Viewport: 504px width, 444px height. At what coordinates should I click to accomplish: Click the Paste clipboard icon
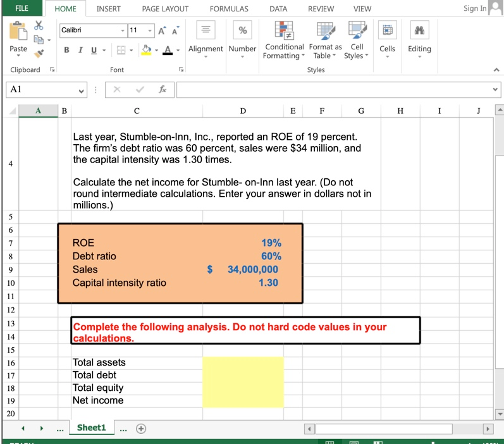coord(18,31)
